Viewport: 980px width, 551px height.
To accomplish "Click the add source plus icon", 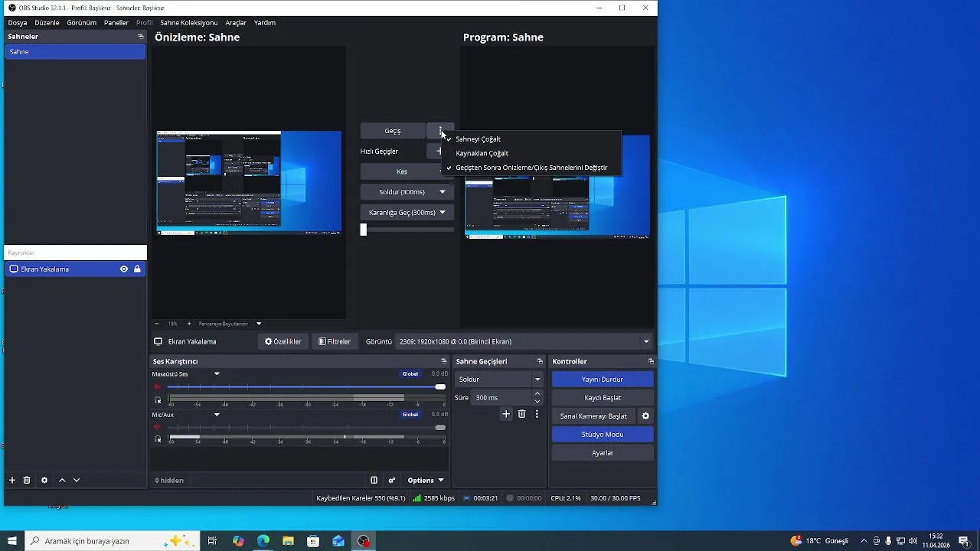I will click(12, 481).
